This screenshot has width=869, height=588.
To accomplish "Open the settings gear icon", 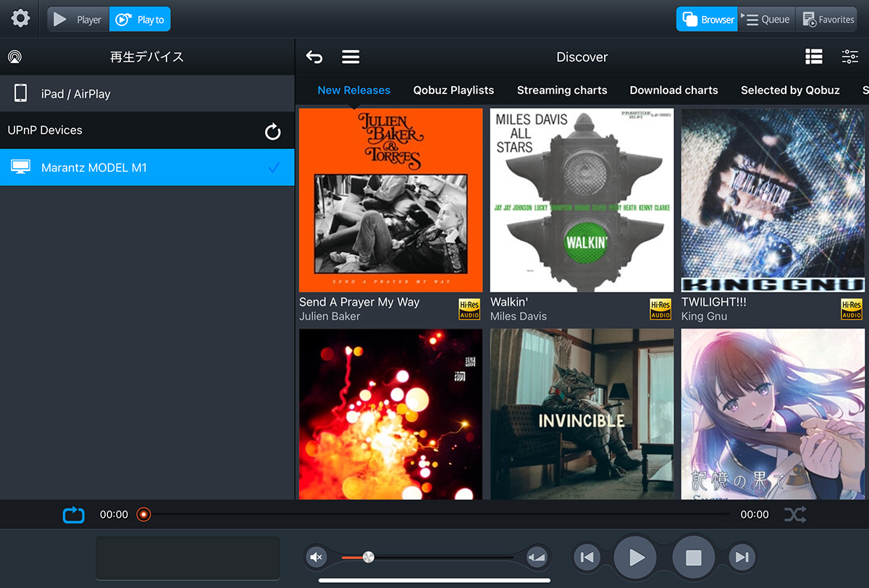I will click(x=20, y=19).
